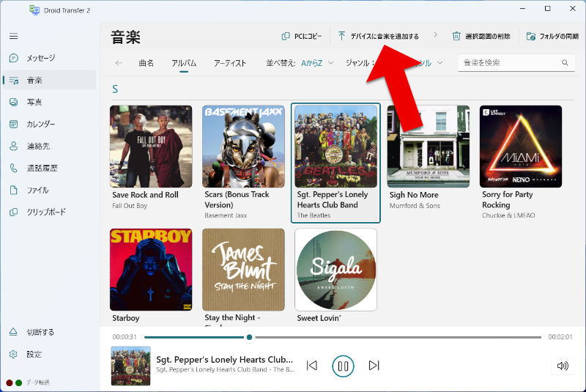Image resolution: width=586 pixels, height=392 pixels.
Task: Select Scars (Bonus Track Version) album cover
Action: click(243, 147)
